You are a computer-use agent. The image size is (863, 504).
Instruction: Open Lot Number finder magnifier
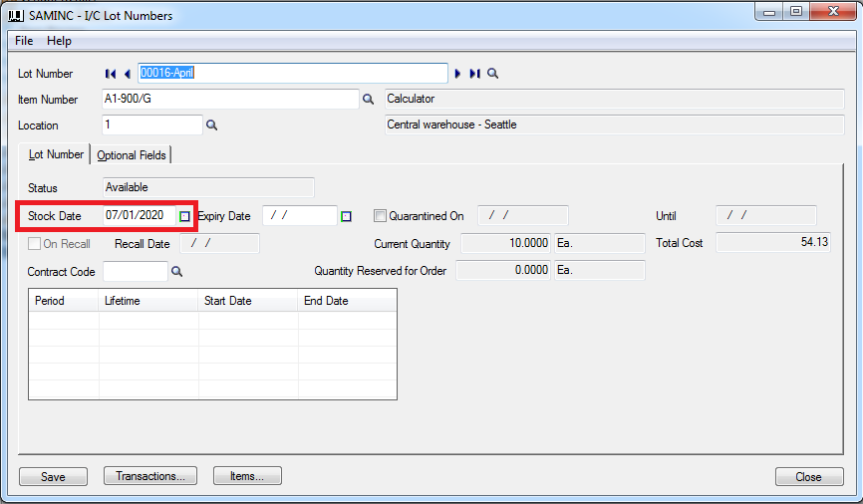pos(492,73)
